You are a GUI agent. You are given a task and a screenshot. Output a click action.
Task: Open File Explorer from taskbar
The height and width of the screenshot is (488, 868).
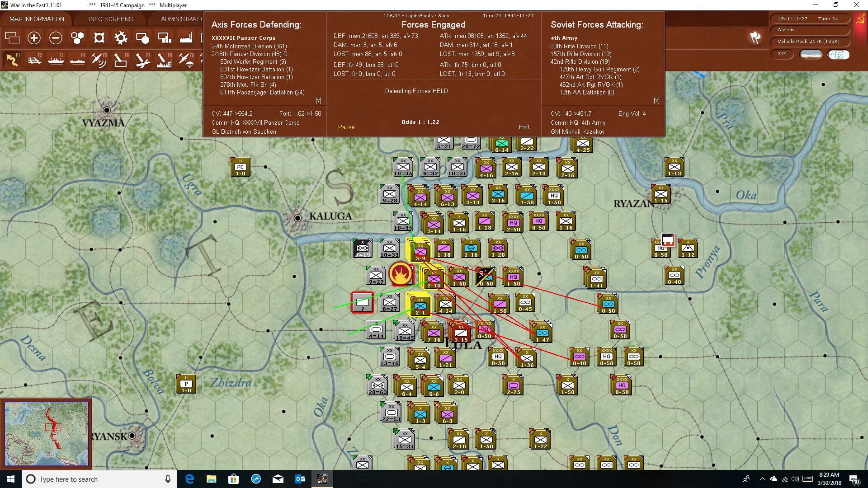pyautogui.click(x=211, y=479)
